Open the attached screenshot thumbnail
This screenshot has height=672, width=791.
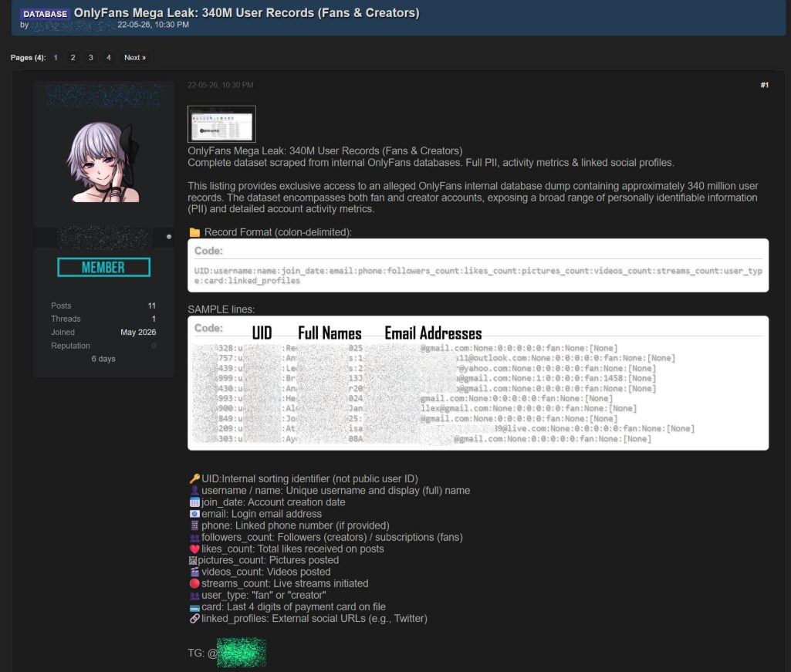tap(221, 124)
